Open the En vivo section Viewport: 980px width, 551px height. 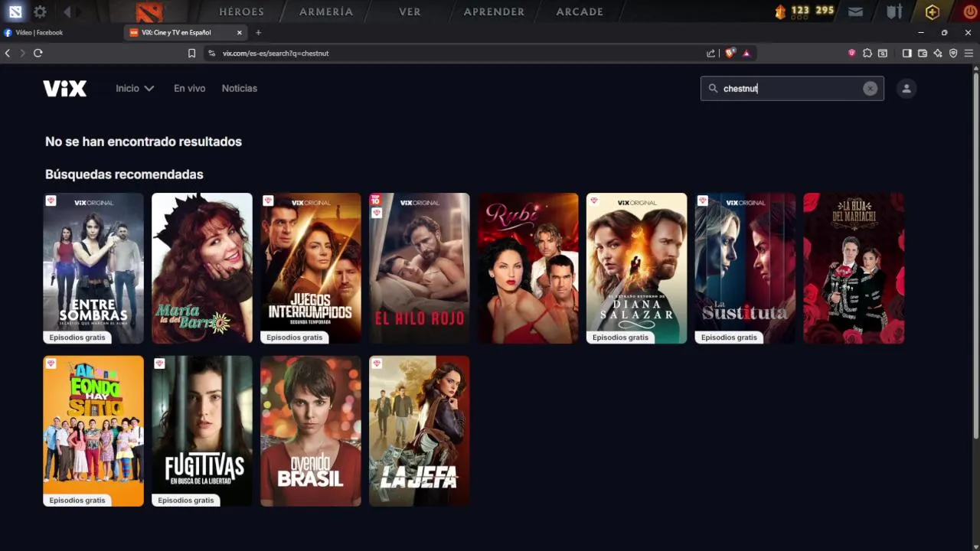click(189, 89)
